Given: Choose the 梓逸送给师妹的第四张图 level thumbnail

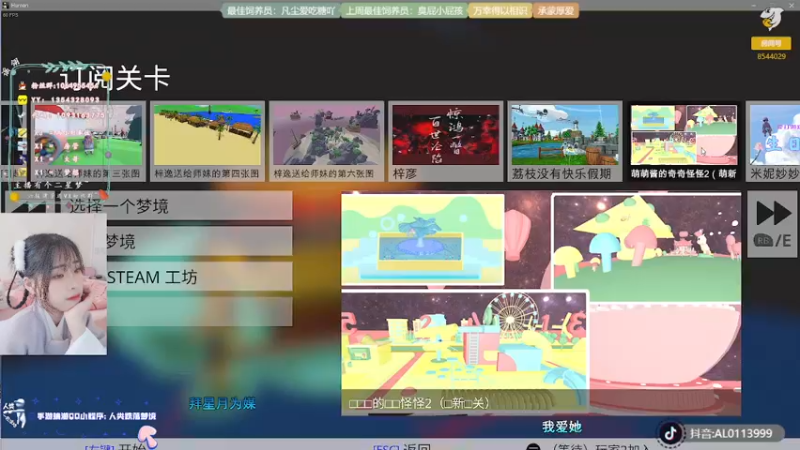Looking at the screenshot, I should (207, 141).
